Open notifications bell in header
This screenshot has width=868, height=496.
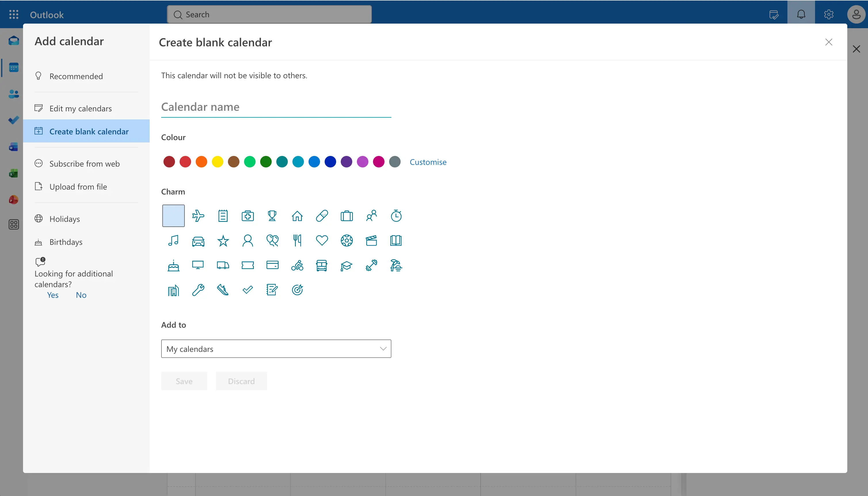(801, 14)
